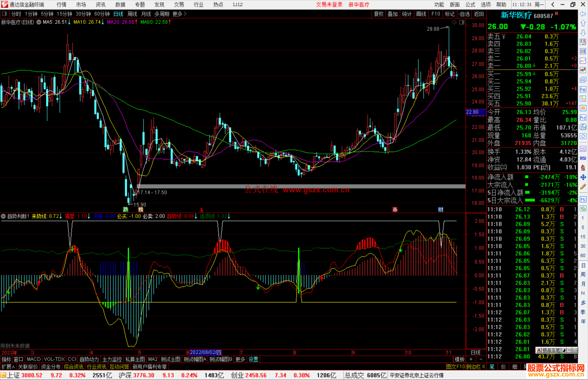Open the 行情 menu
The height and width of the screenshot is (380, 588).
coord(62,5)
